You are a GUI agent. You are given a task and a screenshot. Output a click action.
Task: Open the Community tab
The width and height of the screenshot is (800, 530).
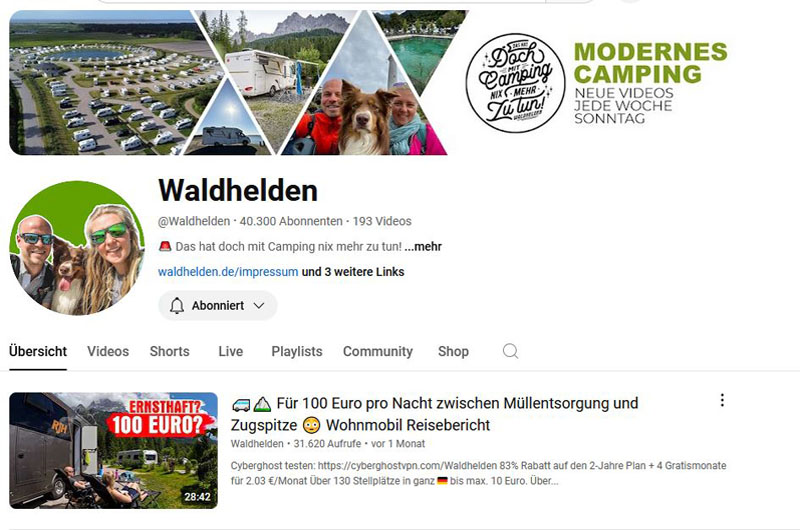click(x=378, y=351)
